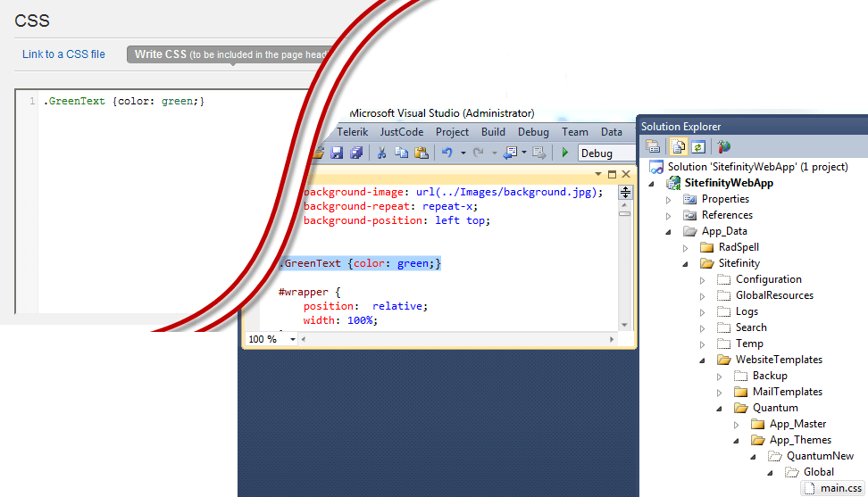The image size is (868, 497).
Task: Open the Project menu
Action: pyautogui.click(x=452, y=132)
